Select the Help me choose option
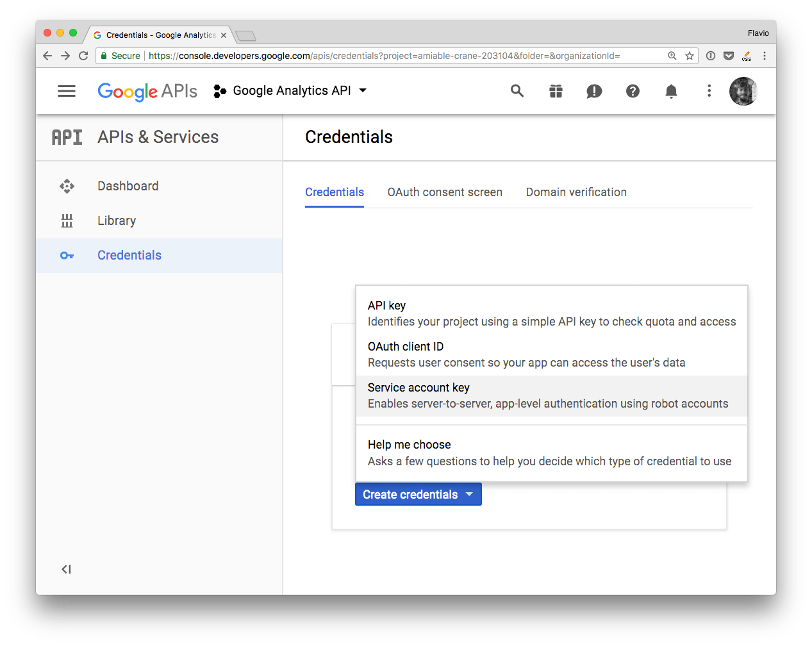812x646 pixels. pos(552,453)
